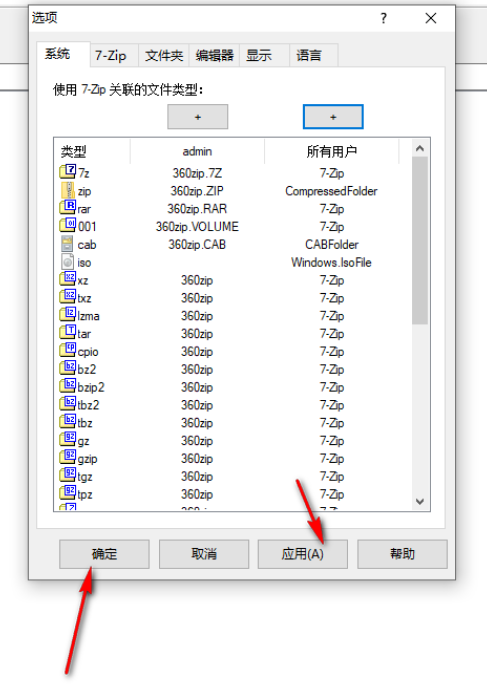Click the 360zip cell in the gz row
The image size is (487, 686).
197,441
